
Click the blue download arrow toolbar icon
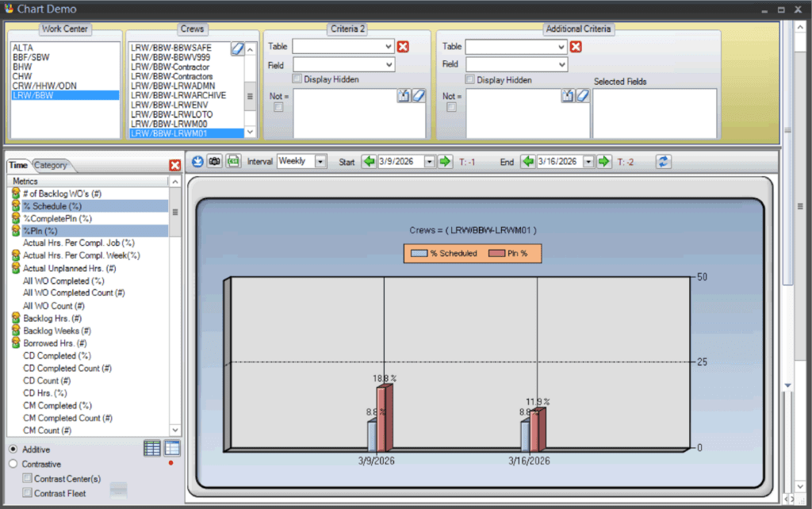[x=198, y=162]
